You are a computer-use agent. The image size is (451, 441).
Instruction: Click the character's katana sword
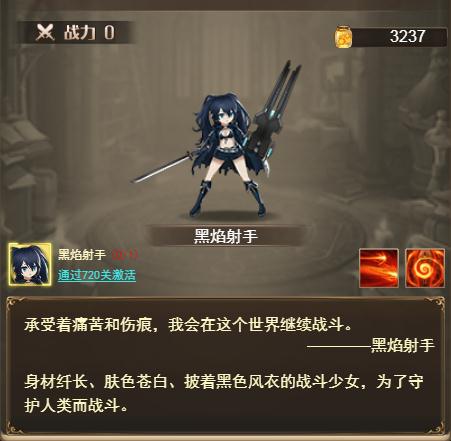coord(163,167)
